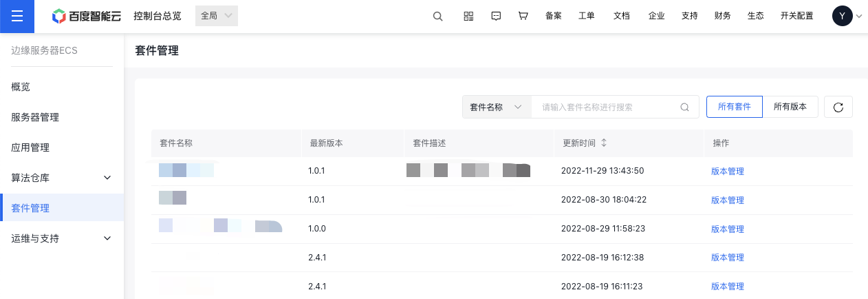Switch to 所有版本 view

pyautogui.click(x=790, y=107)
